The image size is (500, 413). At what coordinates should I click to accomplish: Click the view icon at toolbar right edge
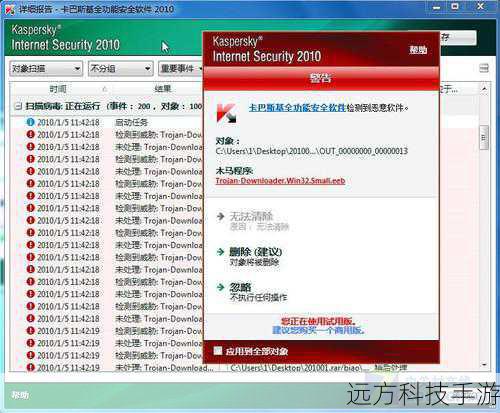[x=484, y=68]
